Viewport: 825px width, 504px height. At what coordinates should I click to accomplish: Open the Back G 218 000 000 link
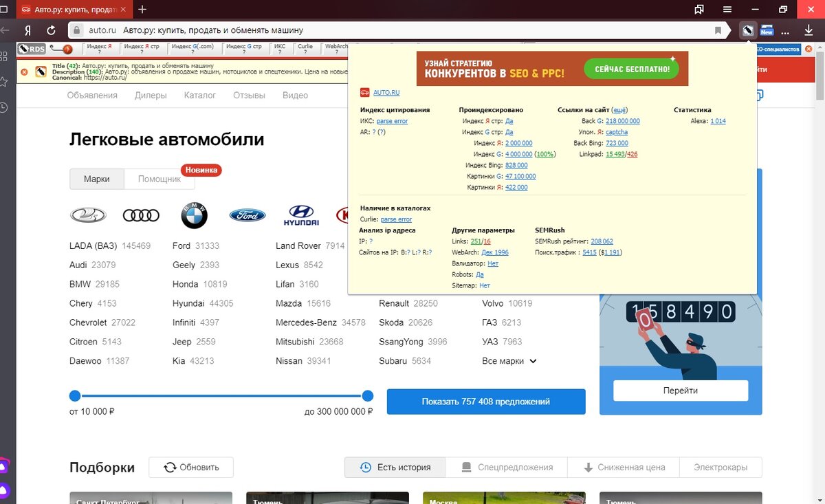[x=623, y=121]
